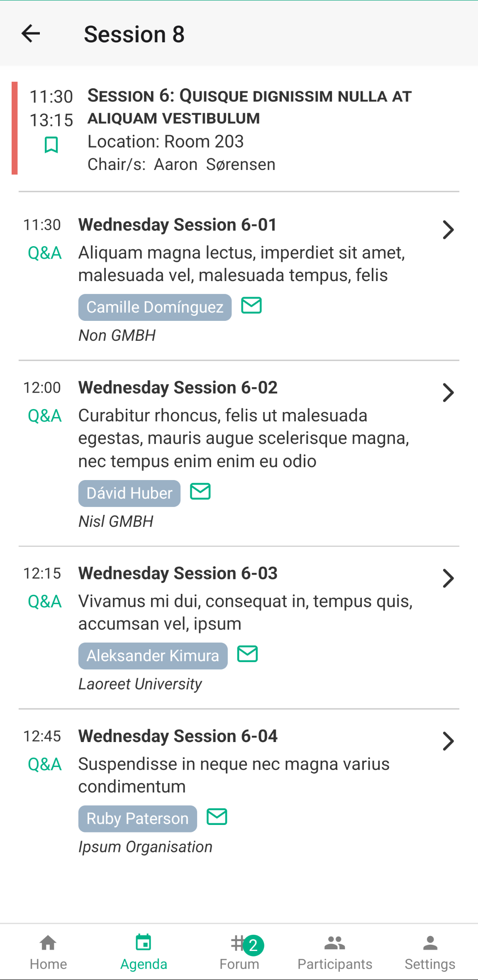Open the Forum tab
This screenshot has width=478, height=980.
pyautogui.click(x=239, y=952)
